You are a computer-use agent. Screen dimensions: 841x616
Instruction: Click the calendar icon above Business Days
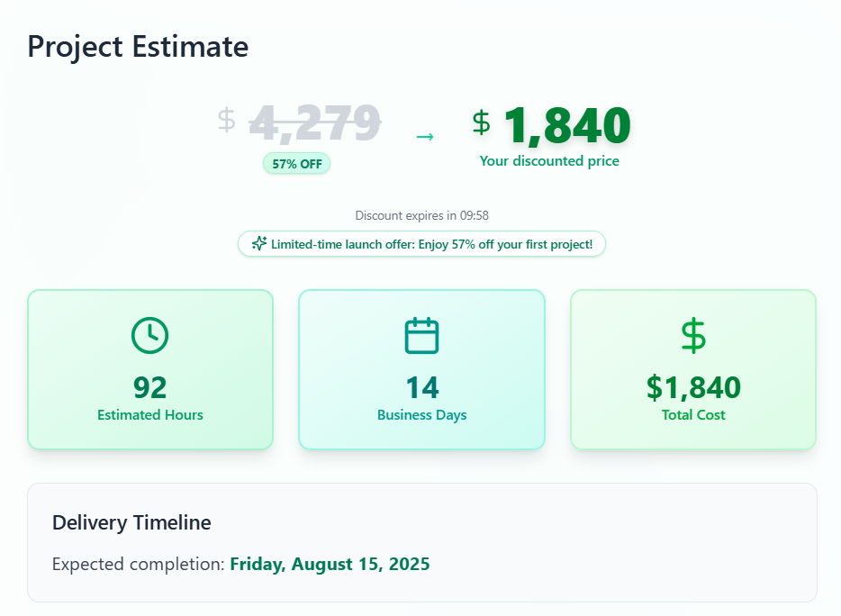[x=421, y=335]
